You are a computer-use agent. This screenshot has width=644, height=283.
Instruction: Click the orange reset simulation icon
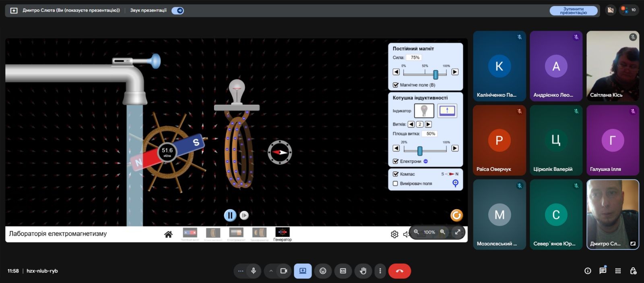point(456,215)
